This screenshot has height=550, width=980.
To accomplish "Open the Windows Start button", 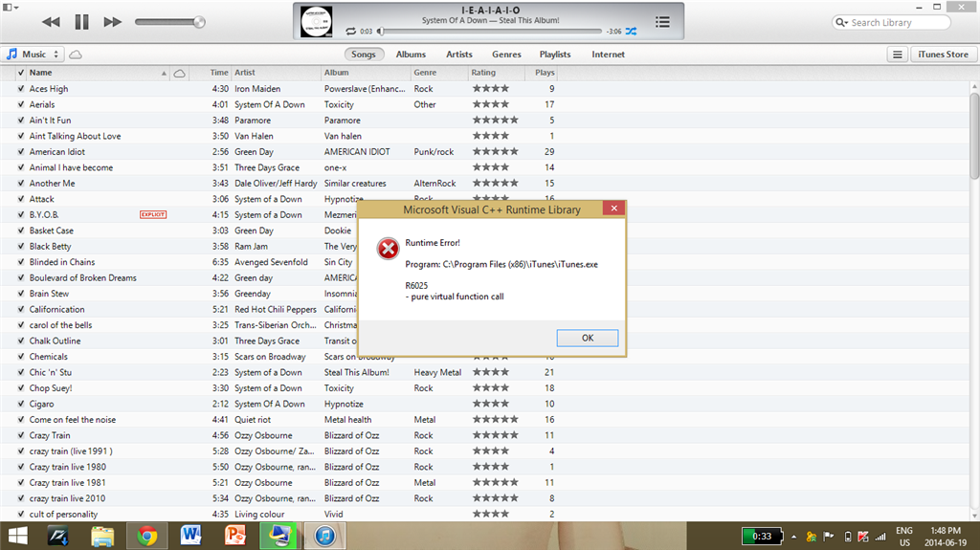I will (x=18, y=537).
